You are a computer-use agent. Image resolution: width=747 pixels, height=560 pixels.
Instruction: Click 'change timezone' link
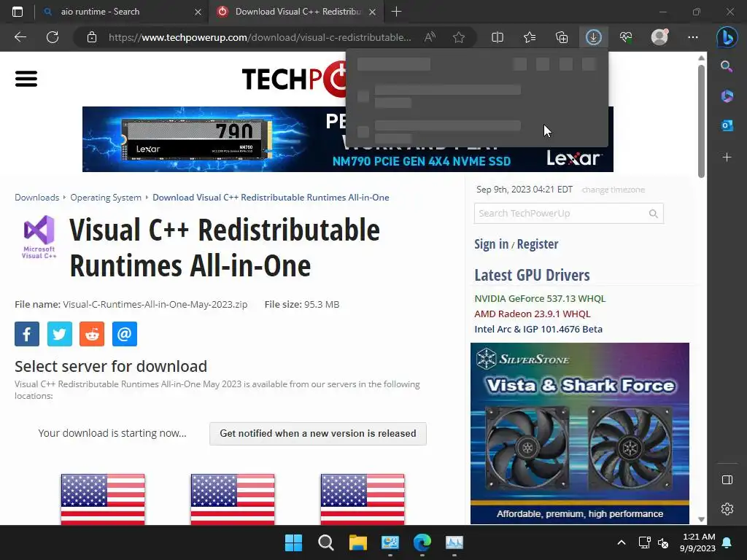[x=613, y=190]
